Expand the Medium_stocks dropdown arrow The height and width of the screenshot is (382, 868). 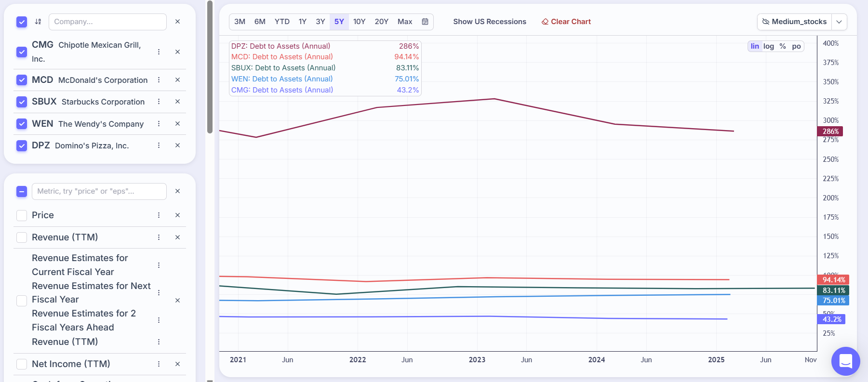[839, 22]
